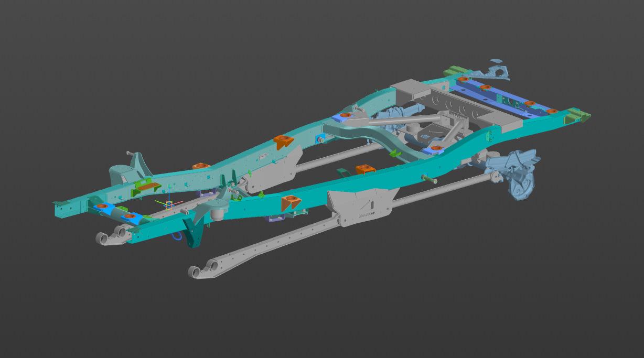The height and width of the screenshot is (358, 644).
Task: Select orange body mount on the near frame rail
Action: pos(290,201)
